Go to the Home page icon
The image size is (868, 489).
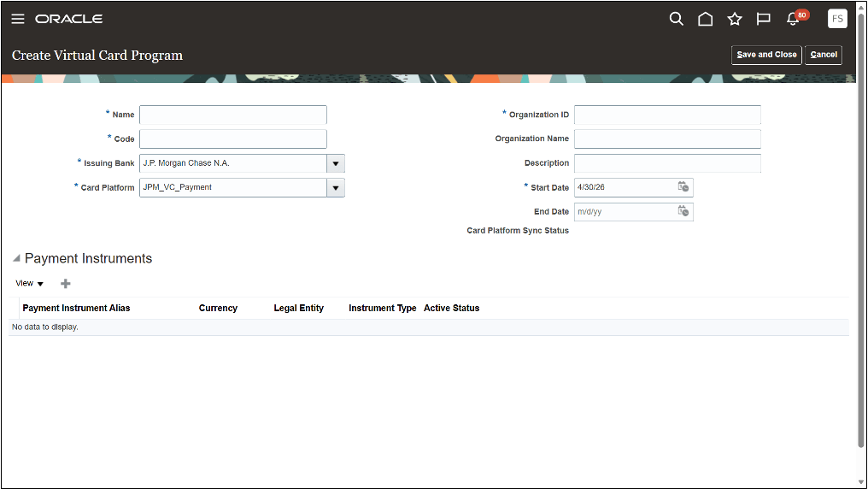[x=706, y=19]
